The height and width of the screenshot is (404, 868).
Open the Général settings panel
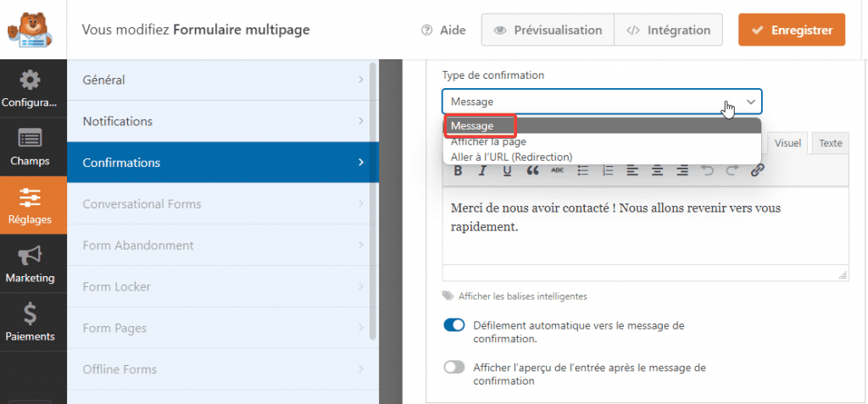[223, 80]
